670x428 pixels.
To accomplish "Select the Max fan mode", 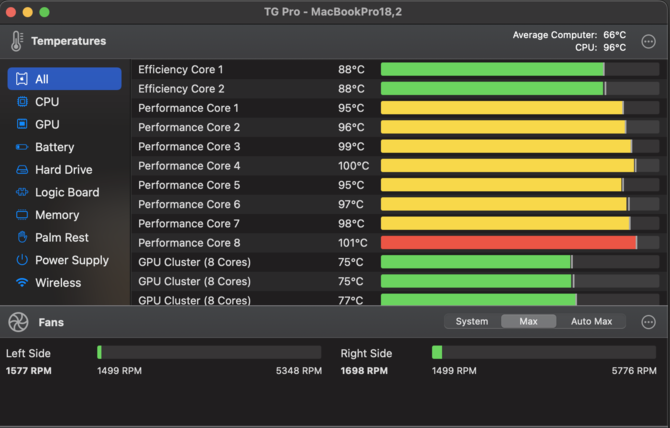I will pyautogui.click(x=528, y=321).
